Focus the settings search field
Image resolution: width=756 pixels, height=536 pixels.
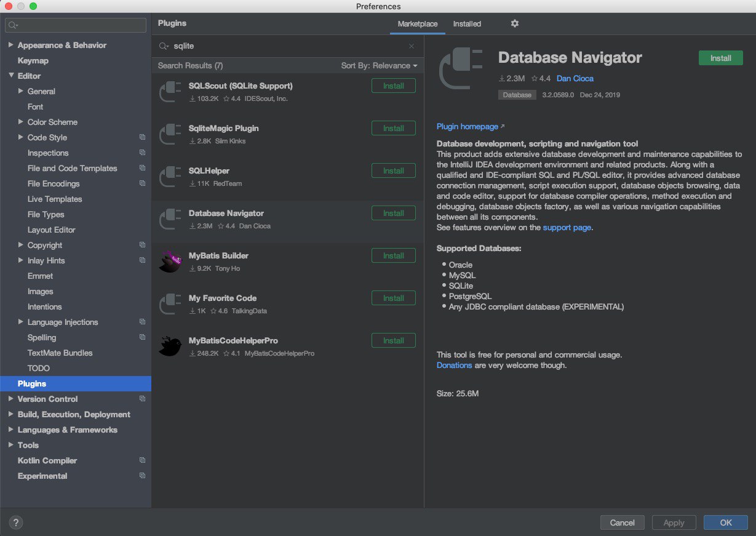[76, 25]
